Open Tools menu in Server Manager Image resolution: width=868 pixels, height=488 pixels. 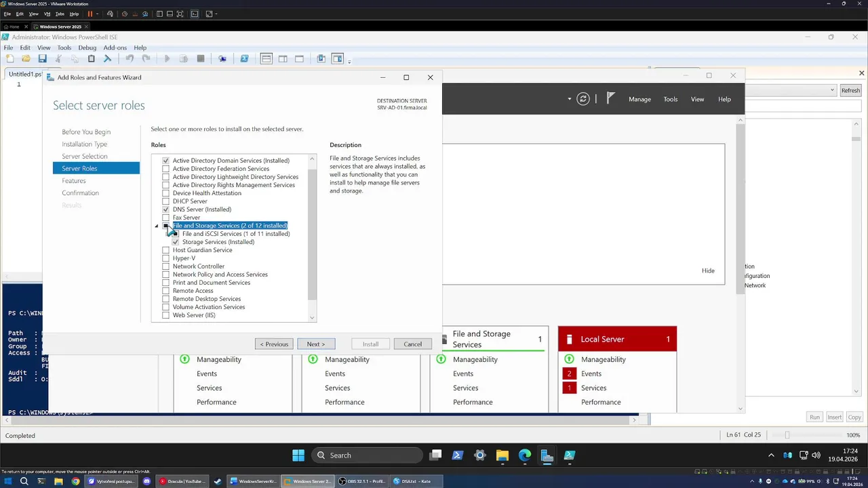[671, 99]
